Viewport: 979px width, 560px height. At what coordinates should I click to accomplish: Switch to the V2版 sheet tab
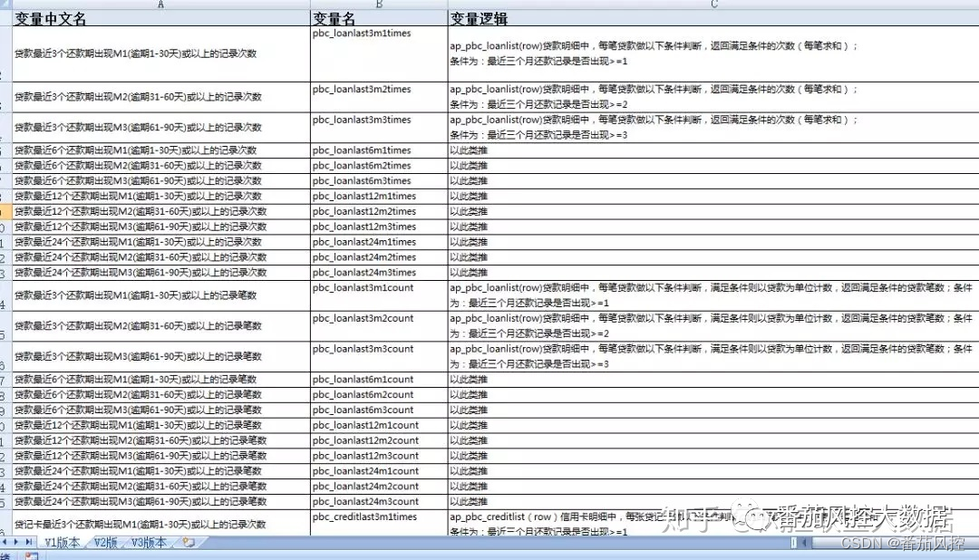pos(105,543)
